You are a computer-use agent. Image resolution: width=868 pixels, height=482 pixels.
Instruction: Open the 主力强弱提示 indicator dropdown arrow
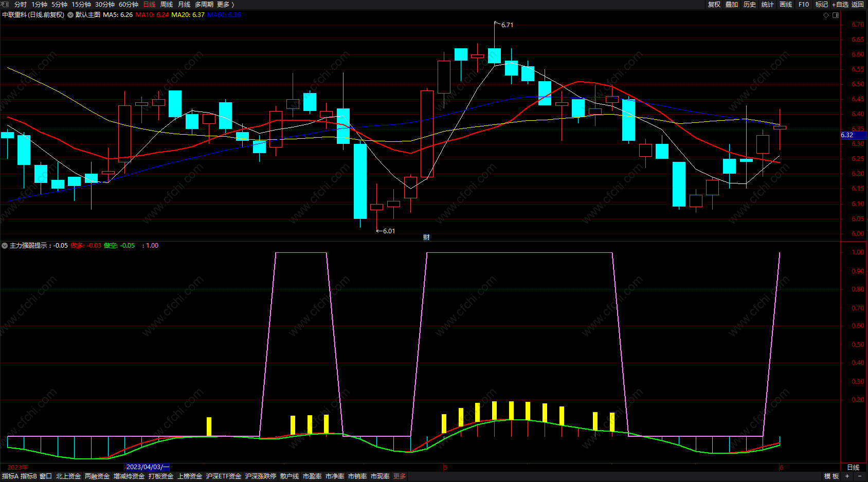tap(5, 246)
